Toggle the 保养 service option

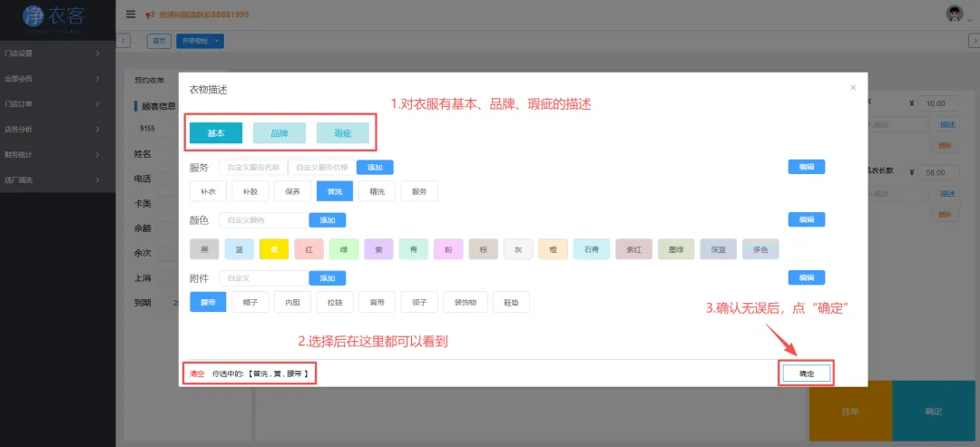click(292, 191)
